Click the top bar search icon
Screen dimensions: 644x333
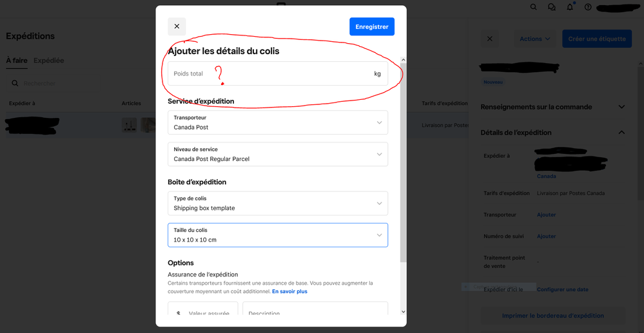click(533, 7)
